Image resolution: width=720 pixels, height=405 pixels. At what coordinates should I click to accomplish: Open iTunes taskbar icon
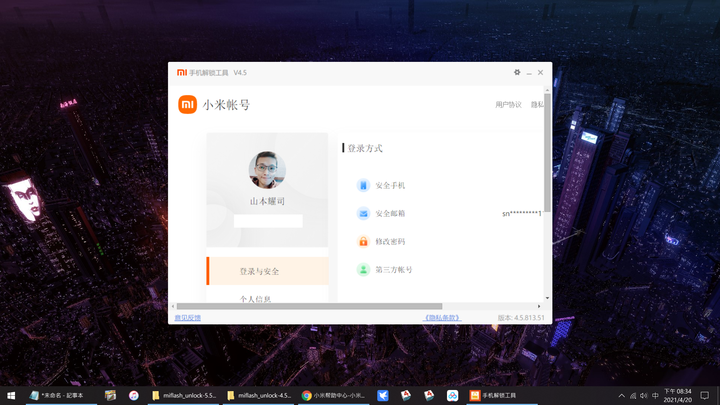pos(134,395)
